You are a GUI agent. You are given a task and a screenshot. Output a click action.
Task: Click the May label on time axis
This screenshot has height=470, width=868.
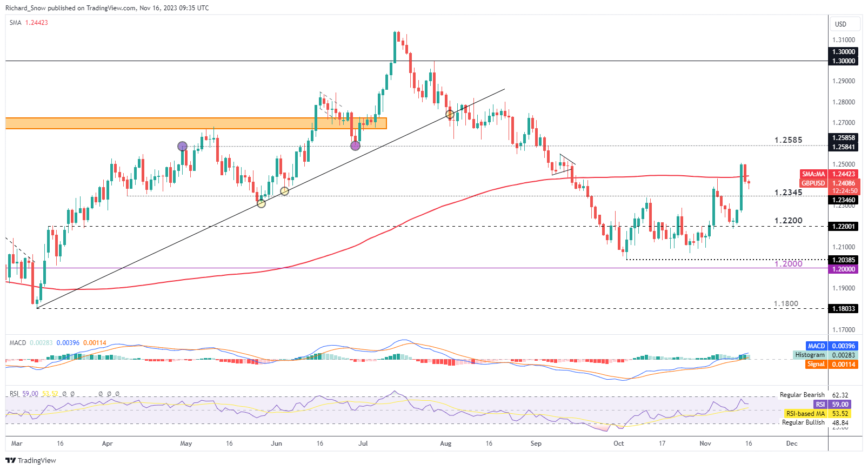(x=186, y=443)
